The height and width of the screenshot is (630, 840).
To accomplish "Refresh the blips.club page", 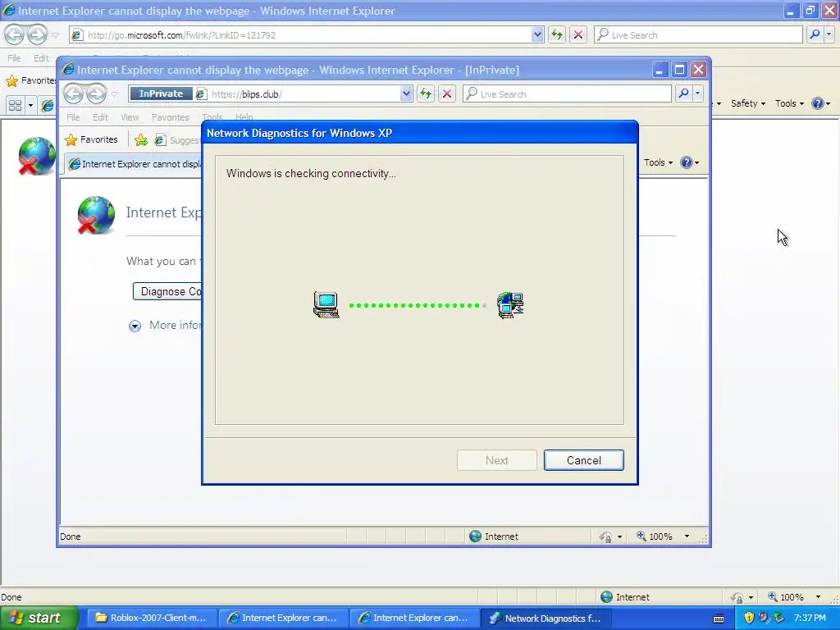I will (426, 94).
